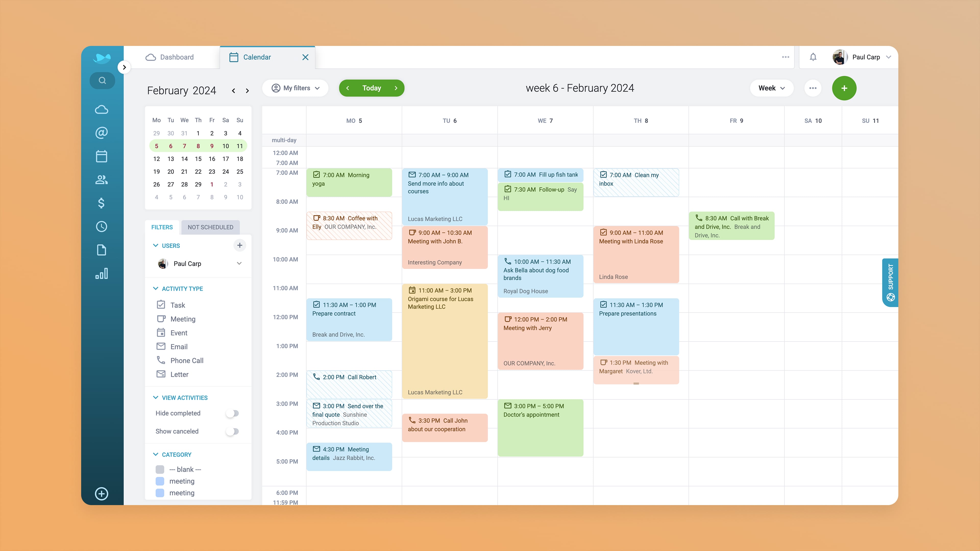
Task: Enable Show canceled switch
Action: tap(232, 431)
